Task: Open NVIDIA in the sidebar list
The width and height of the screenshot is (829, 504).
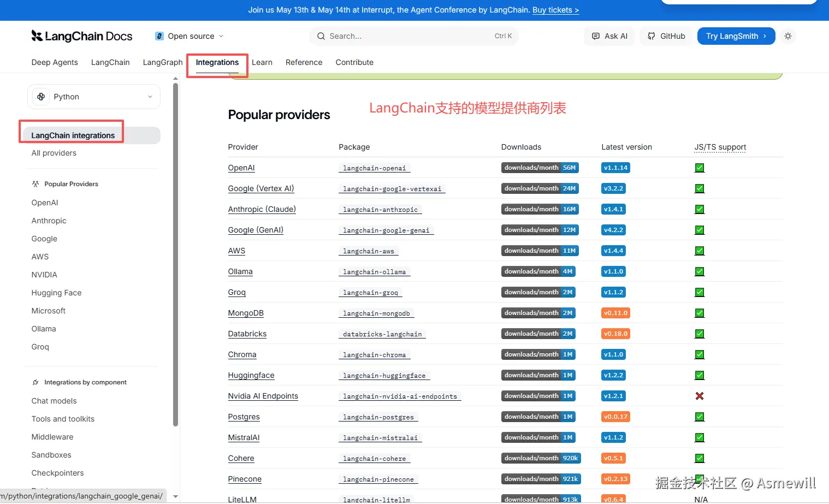Action: coord(44,275)
